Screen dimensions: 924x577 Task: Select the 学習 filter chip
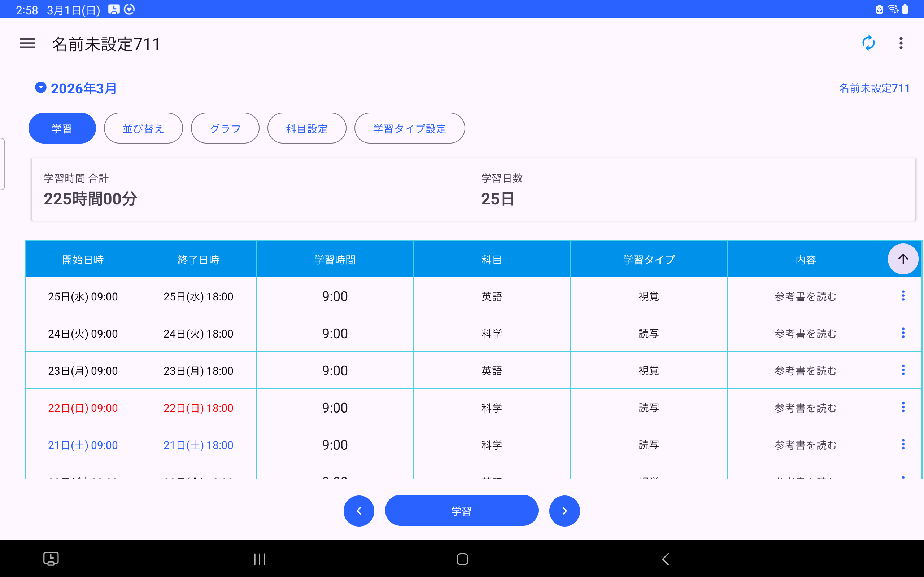coord(62,128)
